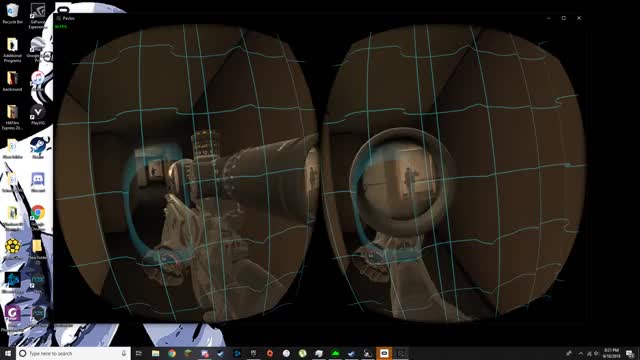Open the Additional Programs folder
640x360 pixels.
click(12, 49)
